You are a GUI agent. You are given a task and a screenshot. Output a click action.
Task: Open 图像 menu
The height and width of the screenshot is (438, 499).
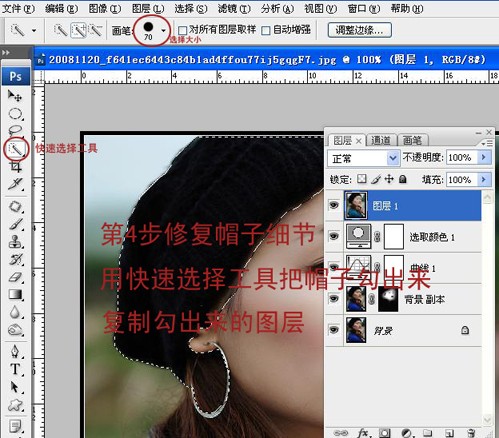(x=104, y=8)
